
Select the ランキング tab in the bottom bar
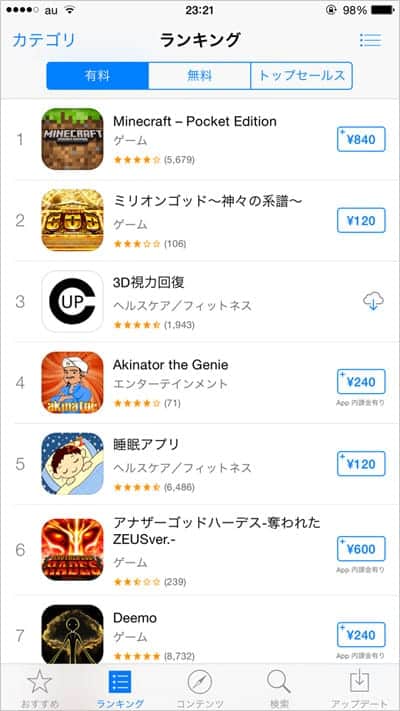point(120,688)
